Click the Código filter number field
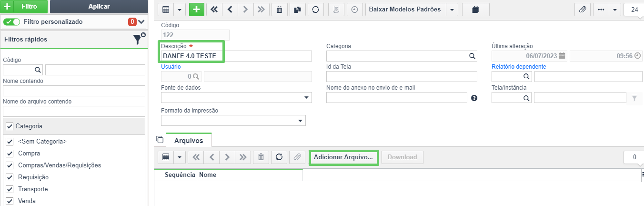 tap(18, 70)
